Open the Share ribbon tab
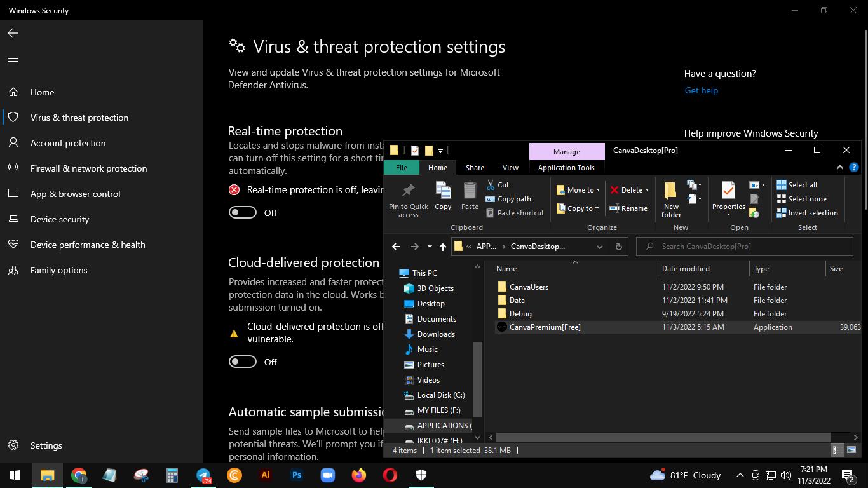Image resolution: width=868 pixels, height=488 pixels. tap(475, 168)
